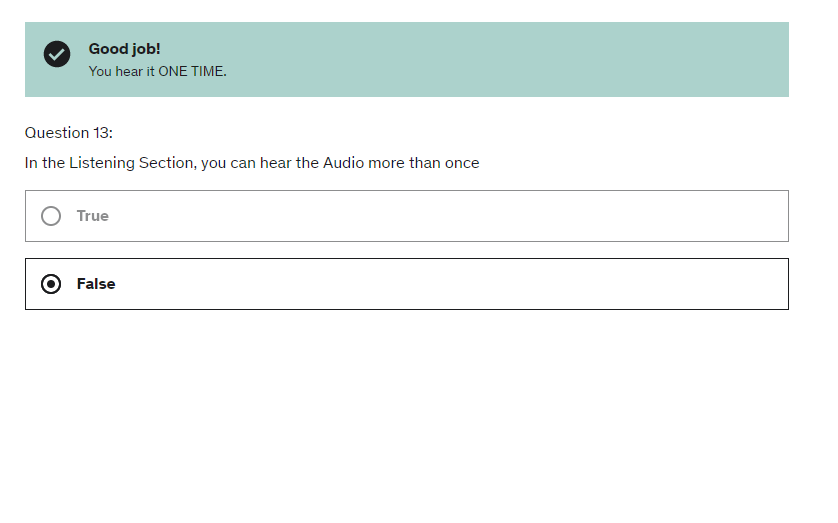Screen dimensions: 838x523
Task: Click the "False" answer label
Action: pos(96,284)
